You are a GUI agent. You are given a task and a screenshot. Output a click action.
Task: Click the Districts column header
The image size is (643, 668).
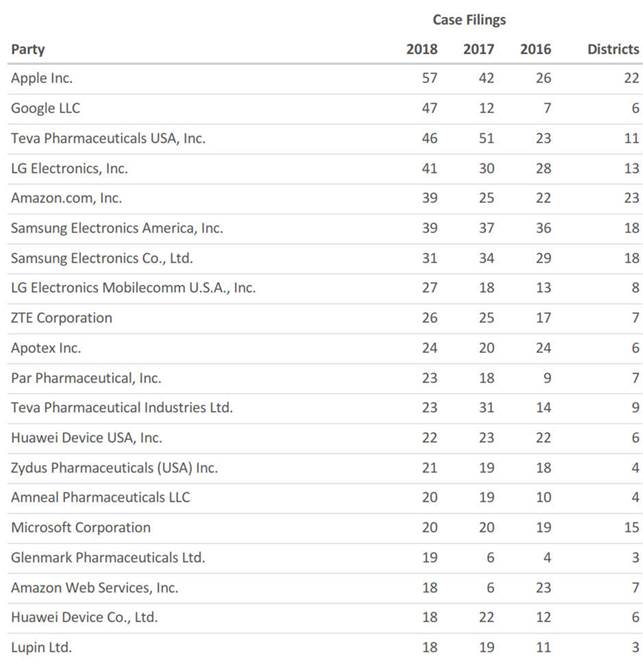pos(613,49)
